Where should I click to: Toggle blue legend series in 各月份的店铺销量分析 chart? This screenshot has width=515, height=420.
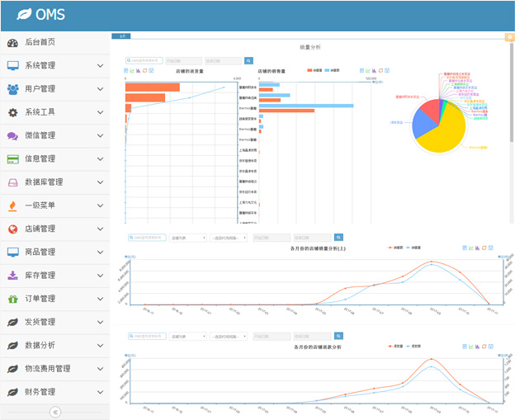(x=413, y=248)
